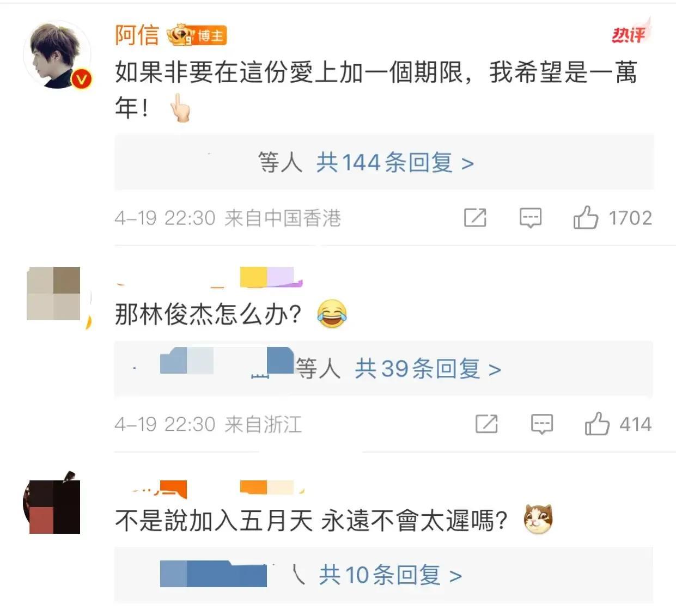The width and height of the screenshot is (676, 616).
Task: Repost 阿信's comment using share icon
Action: click(x=474, y=218)
